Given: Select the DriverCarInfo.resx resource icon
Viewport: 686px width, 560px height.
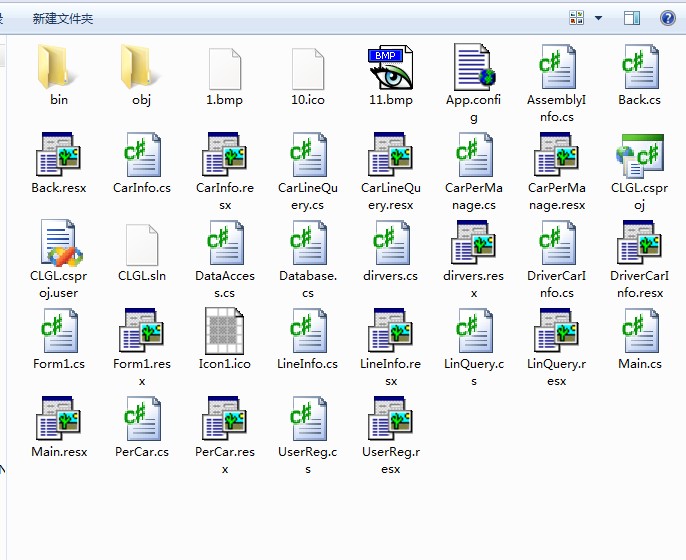Looking at the screenshot, I should 640,243.
